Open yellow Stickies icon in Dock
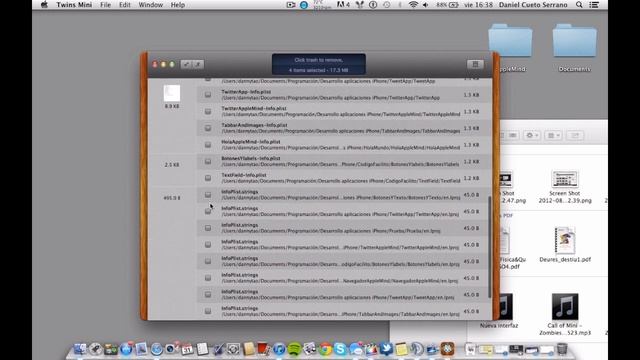Screen dimensions: 640x360 click(402, 349)
